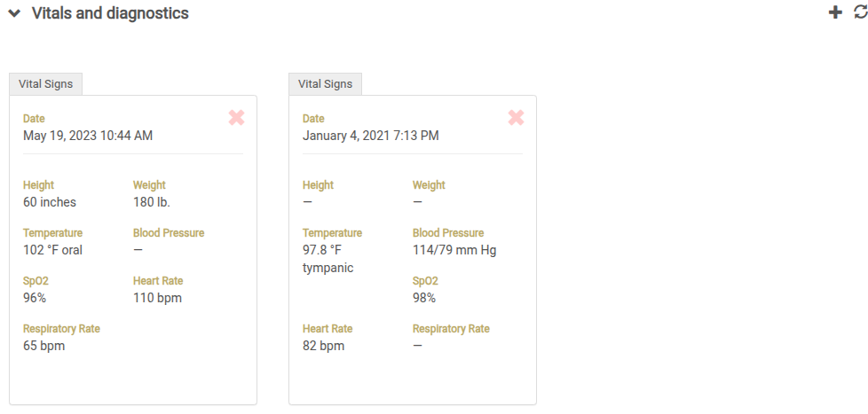Select the 60 inches height value
The height and width of the screenshot is (414, 868).
[50, 202]
